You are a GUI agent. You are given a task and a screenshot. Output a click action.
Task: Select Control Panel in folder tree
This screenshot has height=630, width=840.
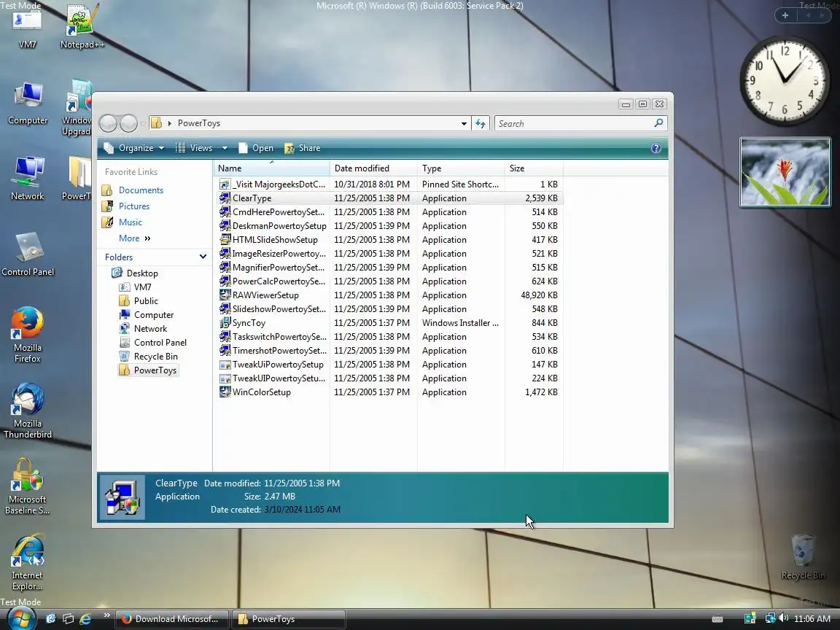pos(160,343)
